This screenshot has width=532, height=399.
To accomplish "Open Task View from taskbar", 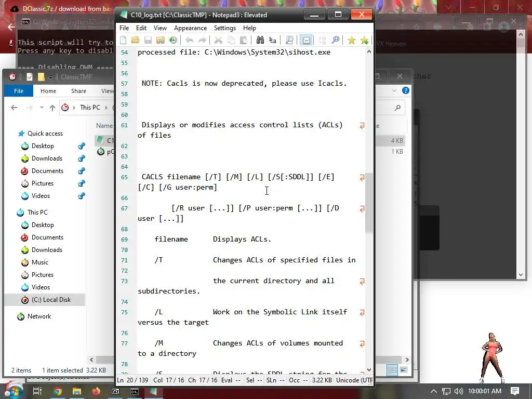I will click(37, 391).
